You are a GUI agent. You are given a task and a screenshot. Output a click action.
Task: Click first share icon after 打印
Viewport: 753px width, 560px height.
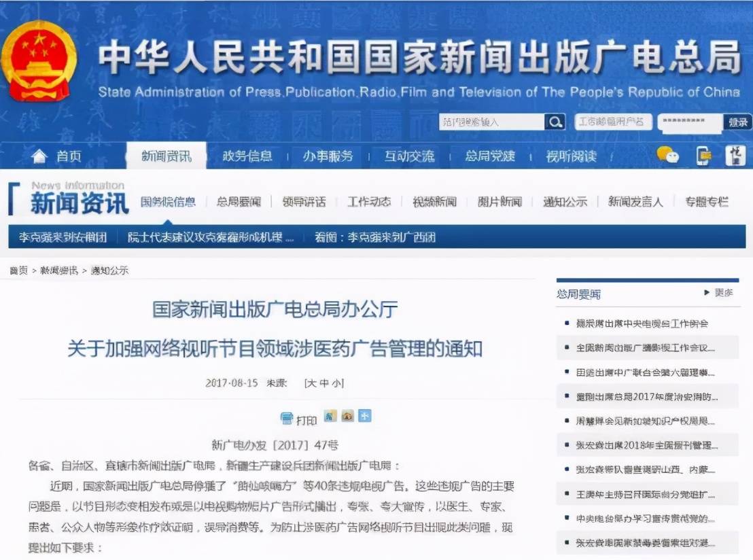point(330,415)
